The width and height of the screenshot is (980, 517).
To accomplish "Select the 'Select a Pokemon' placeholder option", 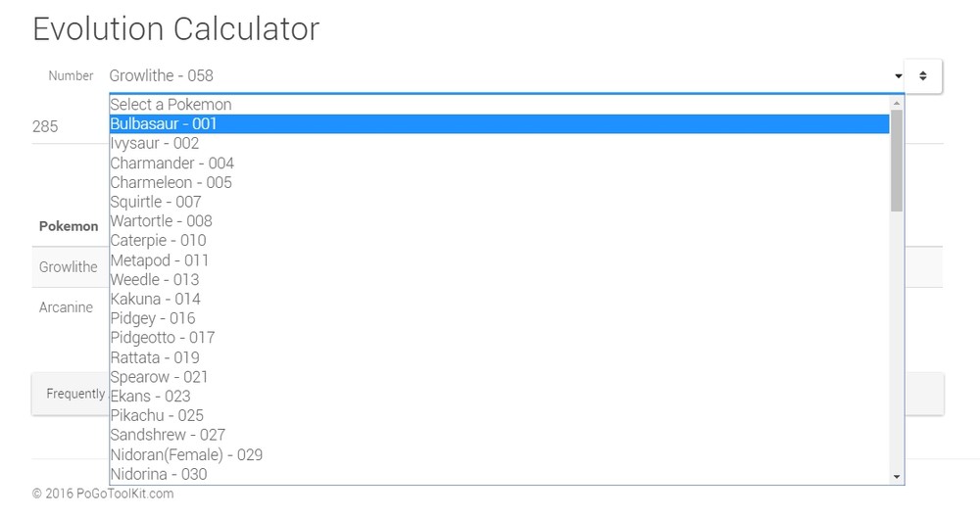I will (x=171, y=105).
